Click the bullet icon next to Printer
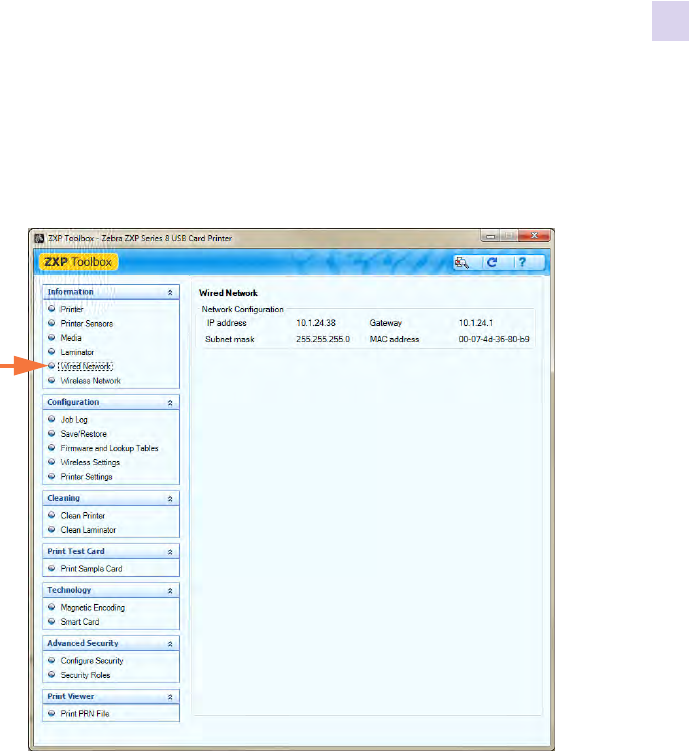The width and height of the screenshot is (691, 751). click(52, 308)
